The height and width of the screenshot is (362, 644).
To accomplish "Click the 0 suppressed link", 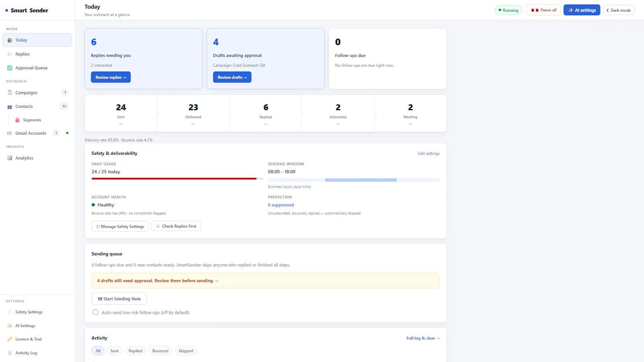I will [x=281, y=205].
